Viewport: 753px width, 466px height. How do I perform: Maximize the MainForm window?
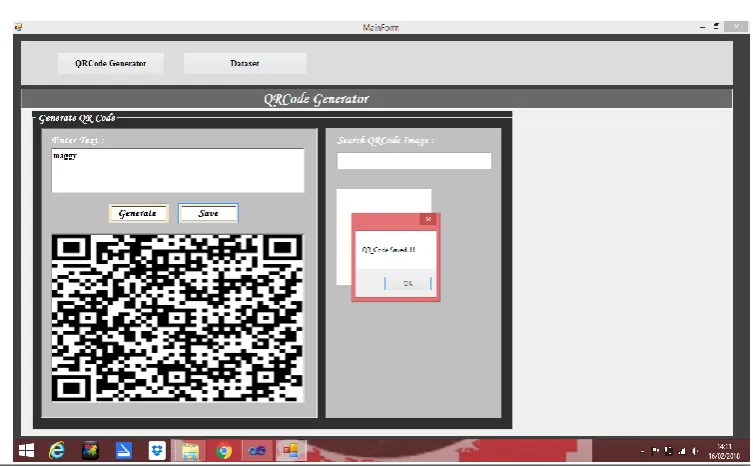pyautogui.click(x=716, y=27)
